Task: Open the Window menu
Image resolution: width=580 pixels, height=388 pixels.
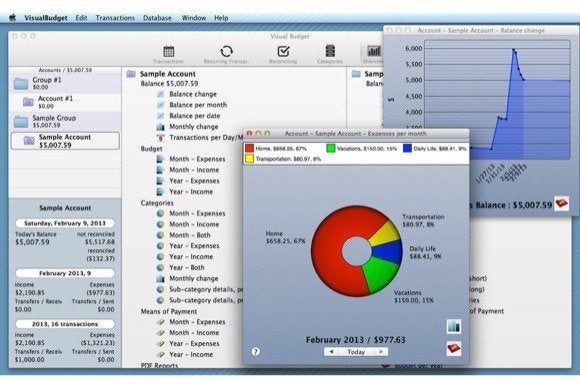Action: pyautogui.click(x=194, y=18)
